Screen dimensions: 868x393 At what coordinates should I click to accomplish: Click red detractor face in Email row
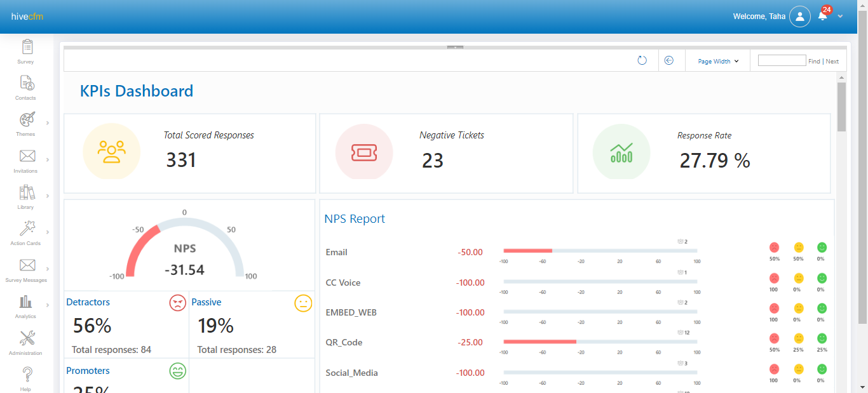point(775,248)
